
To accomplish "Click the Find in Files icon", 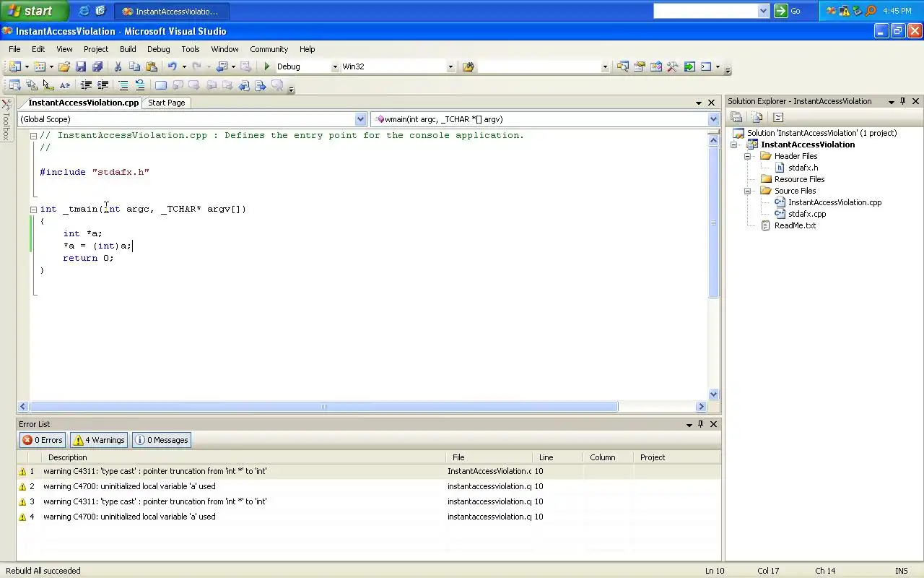I will (468, 66).
